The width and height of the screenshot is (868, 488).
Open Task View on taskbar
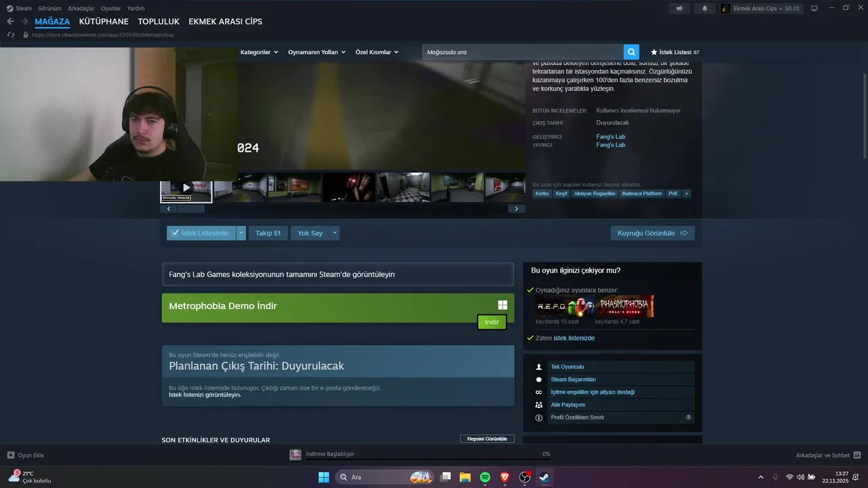tap(446, 477)
